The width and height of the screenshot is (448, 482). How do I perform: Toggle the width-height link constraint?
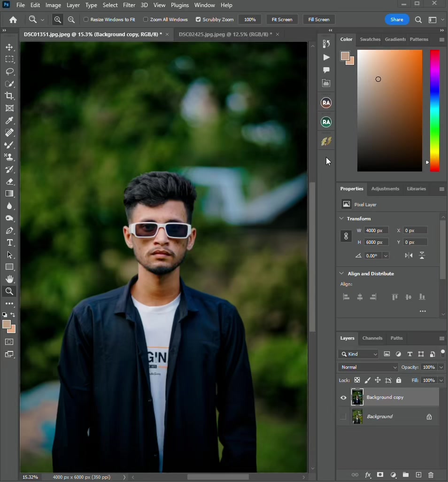coord(346,236)
